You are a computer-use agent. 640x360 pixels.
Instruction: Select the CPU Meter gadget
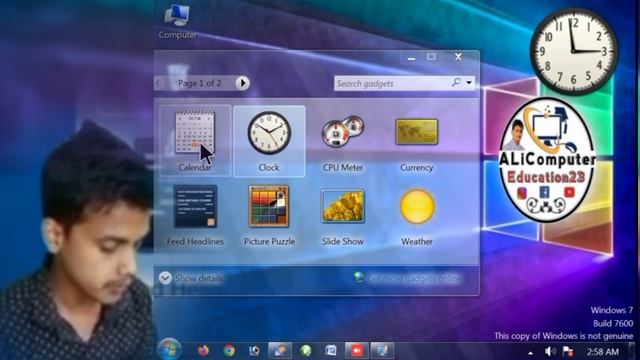point(343,141)
